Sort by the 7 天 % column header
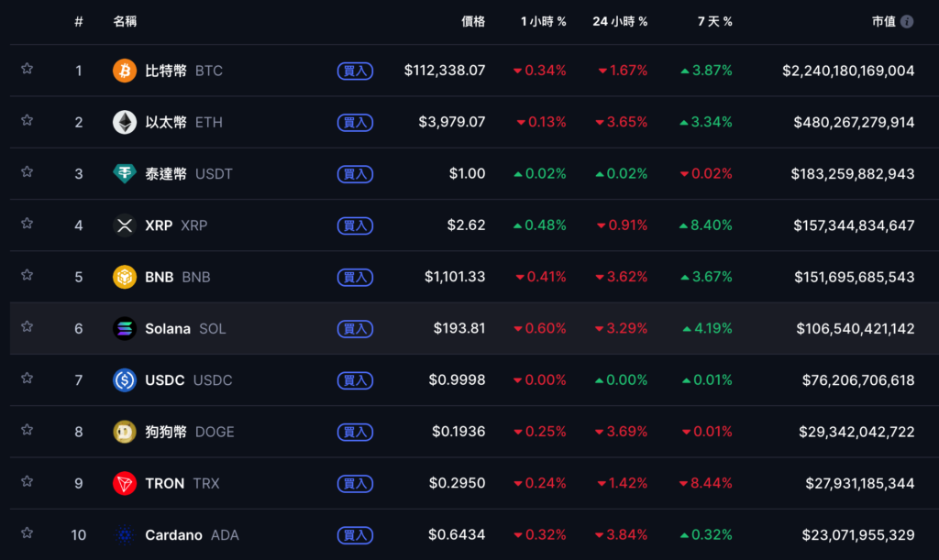Image resolution: width=939 pixels, height=560 pixels. pos(714,21)
